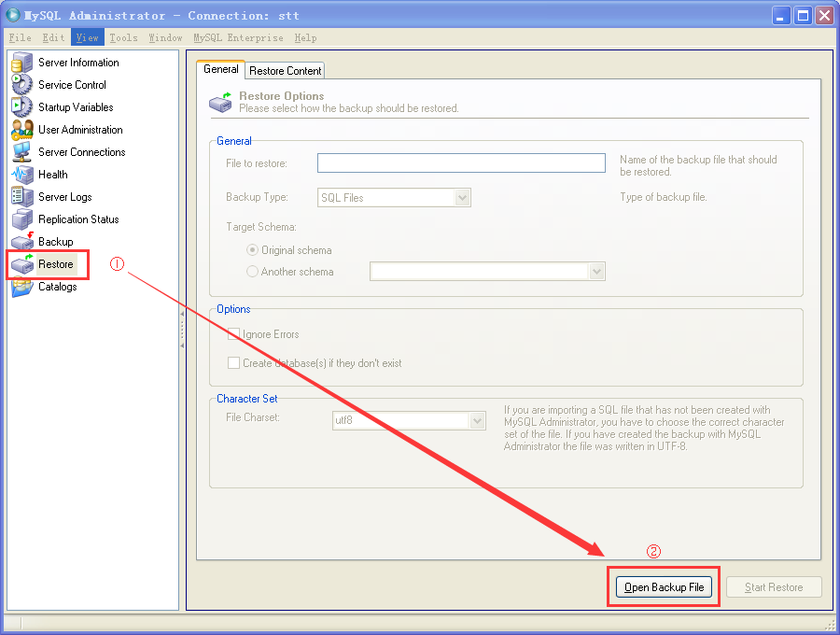
Task: Select the Another schema radio button
Action: pos(252,272)
